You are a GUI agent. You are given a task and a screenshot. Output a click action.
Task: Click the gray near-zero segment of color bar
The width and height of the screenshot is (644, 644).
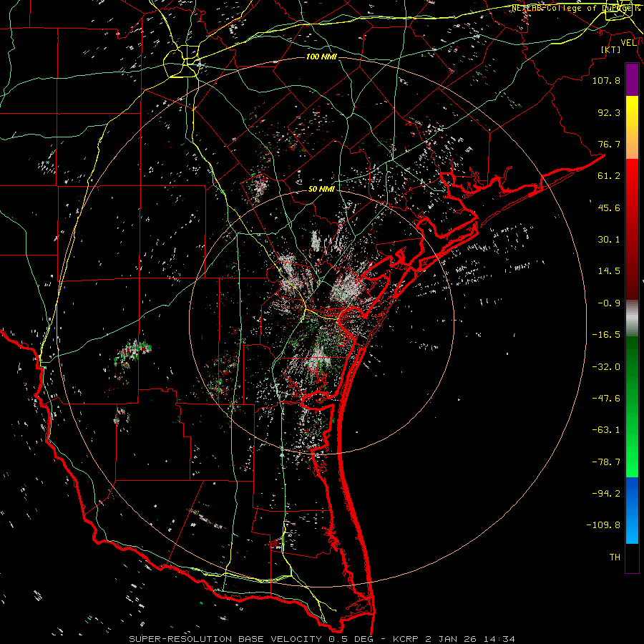pyautogui.click(x=632, y=318)
